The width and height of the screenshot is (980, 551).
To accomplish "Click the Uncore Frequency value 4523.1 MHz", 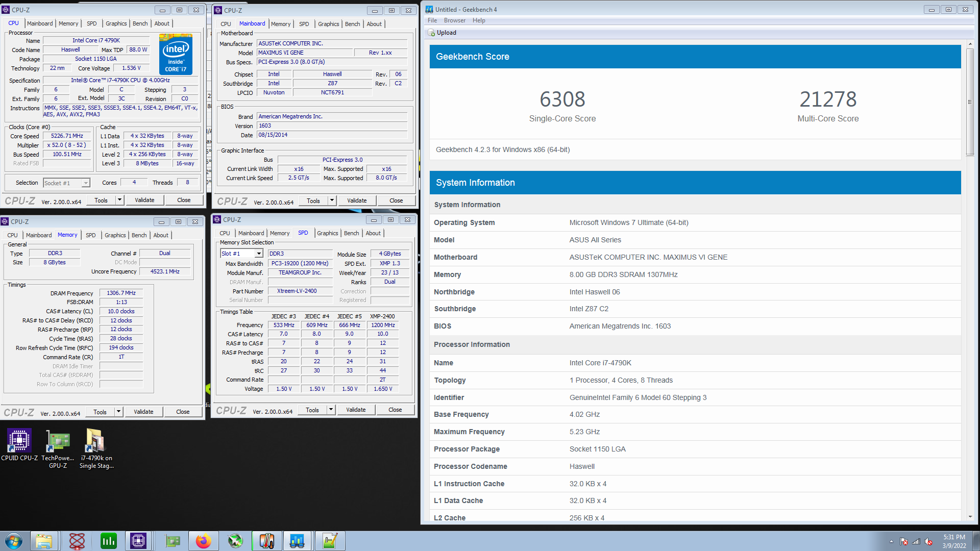I will [165, 272].
